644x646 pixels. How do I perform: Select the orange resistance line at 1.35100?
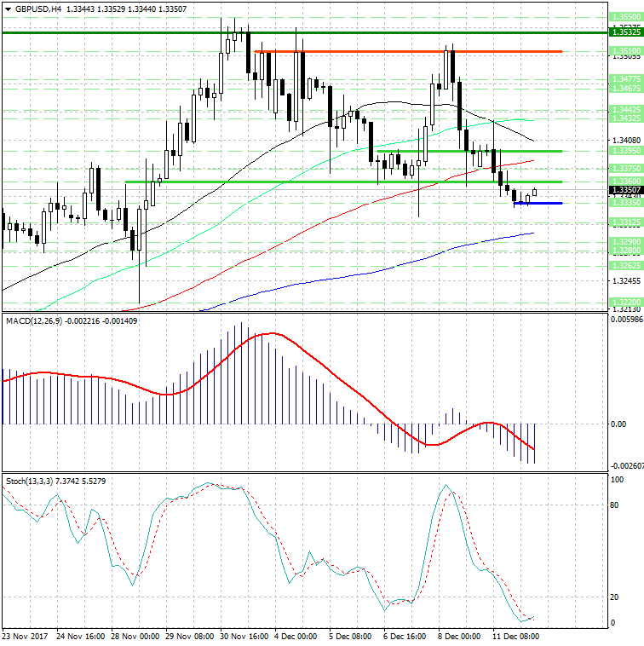[409, 51]
